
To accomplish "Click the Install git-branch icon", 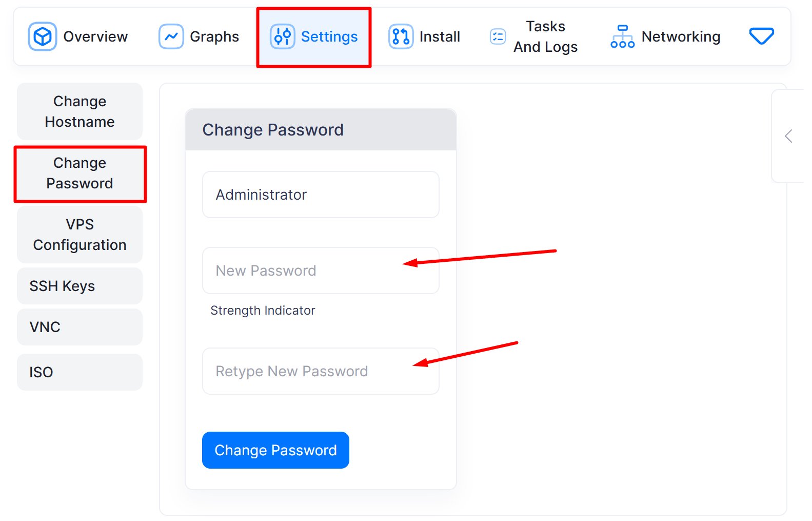I will pyautogui.click(x=401, y=36).
